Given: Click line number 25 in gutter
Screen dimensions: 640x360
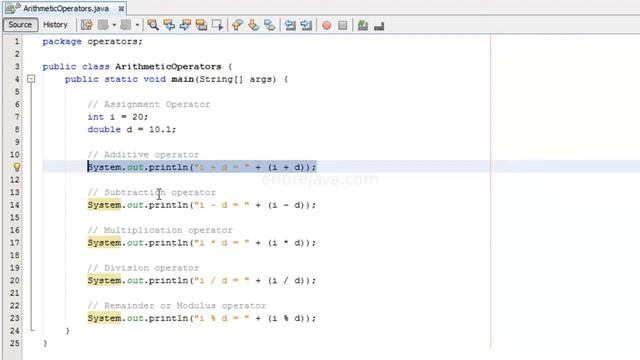Looking at the screenshot, I should click(15, 343).
